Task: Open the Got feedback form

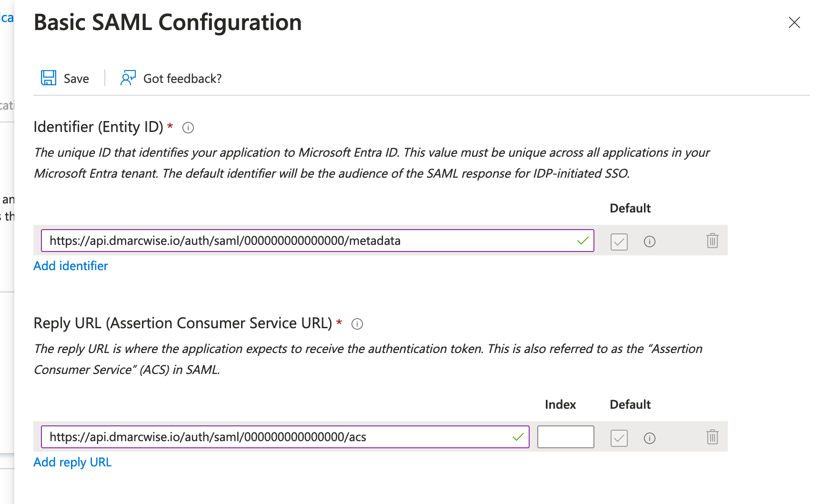Action: click(181, 78)
